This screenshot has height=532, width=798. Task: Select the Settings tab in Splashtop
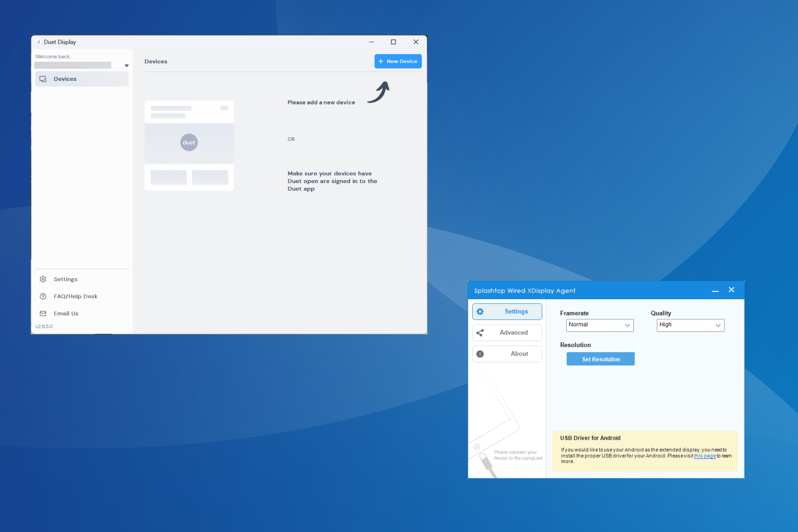[507, 311]
